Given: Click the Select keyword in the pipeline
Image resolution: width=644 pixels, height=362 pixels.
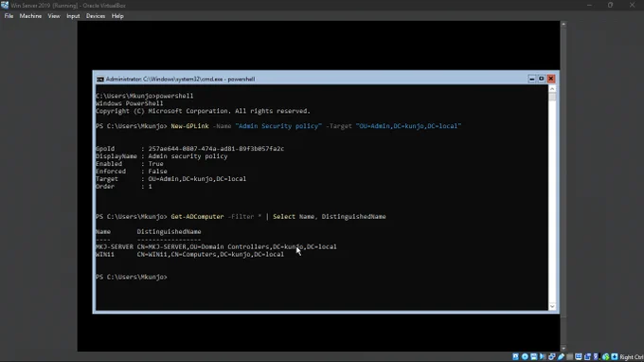Looking at the screenshot, I should click(284, 217).
